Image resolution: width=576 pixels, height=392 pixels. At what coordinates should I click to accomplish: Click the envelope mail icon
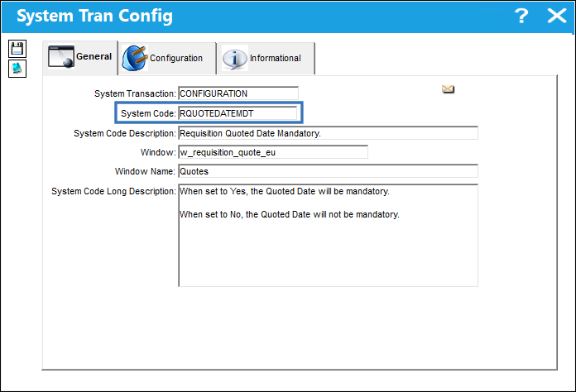(x=448, y=89)
